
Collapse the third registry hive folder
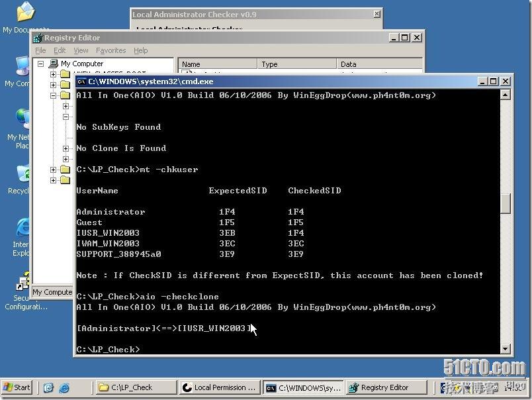(54, 95)
